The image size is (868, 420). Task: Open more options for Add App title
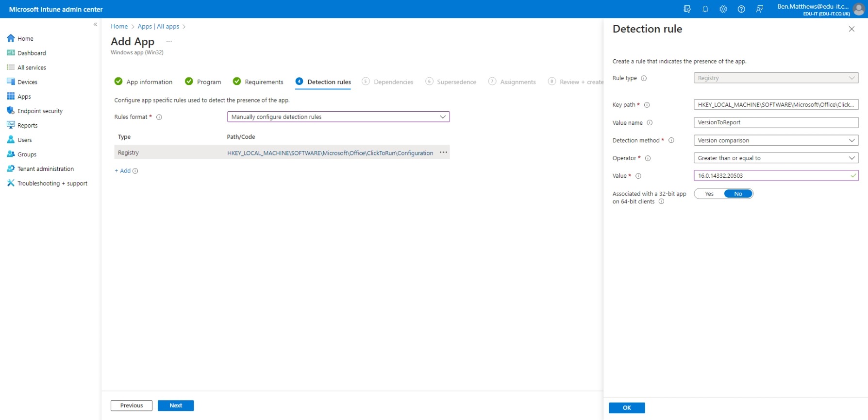169,42
